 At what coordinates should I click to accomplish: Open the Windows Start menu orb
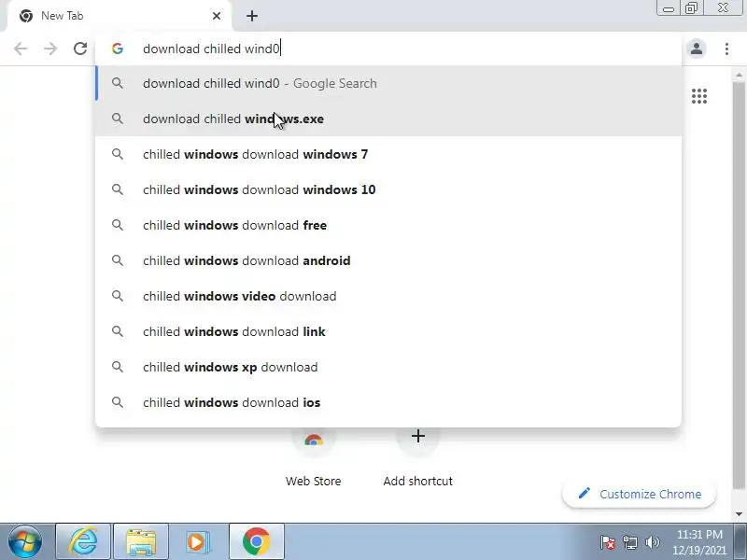(25, 542)
